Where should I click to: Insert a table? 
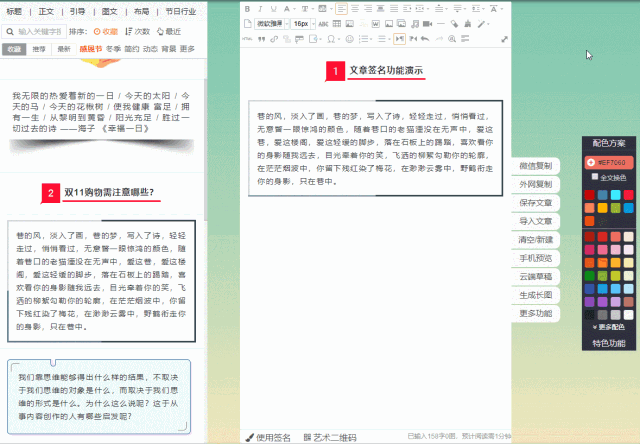[337, 24]
